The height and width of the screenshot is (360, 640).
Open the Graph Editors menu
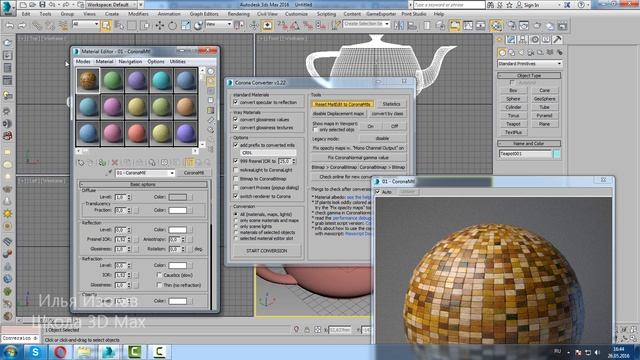point(204,14)
